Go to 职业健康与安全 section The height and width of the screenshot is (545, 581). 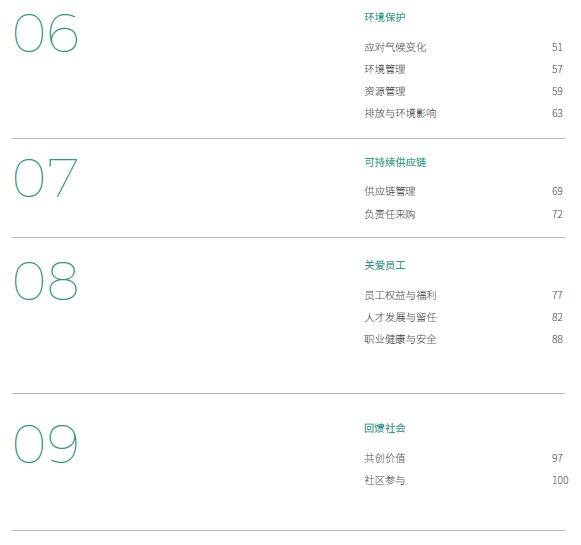coord(400,339)
